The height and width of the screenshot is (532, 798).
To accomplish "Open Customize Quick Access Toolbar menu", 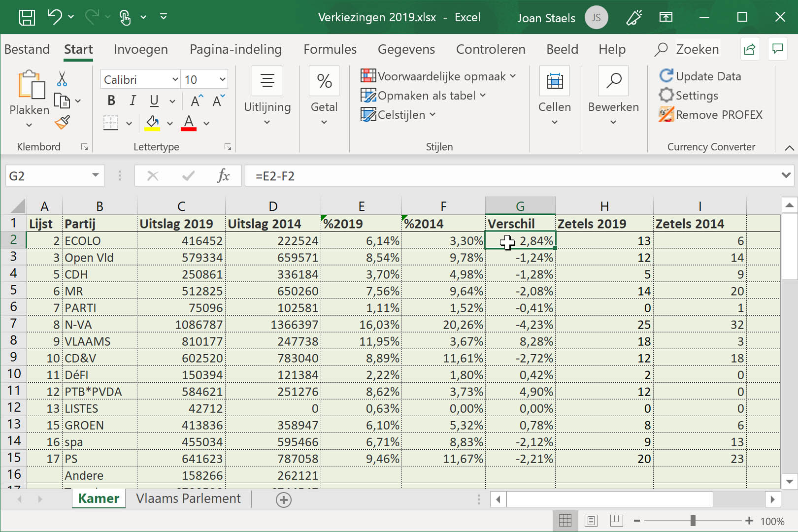I will coord(164,17).
